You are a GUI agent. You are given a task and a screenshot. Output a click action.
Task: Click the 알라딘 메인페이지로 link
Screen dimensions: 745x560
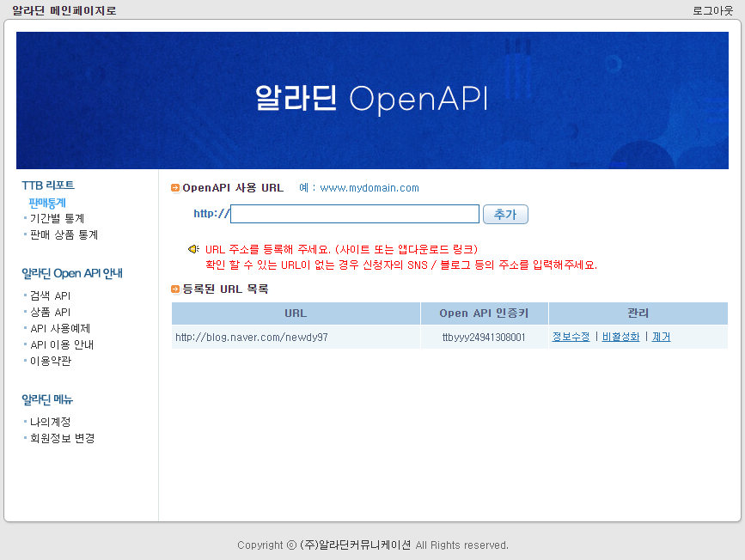(x=64, y=10)
